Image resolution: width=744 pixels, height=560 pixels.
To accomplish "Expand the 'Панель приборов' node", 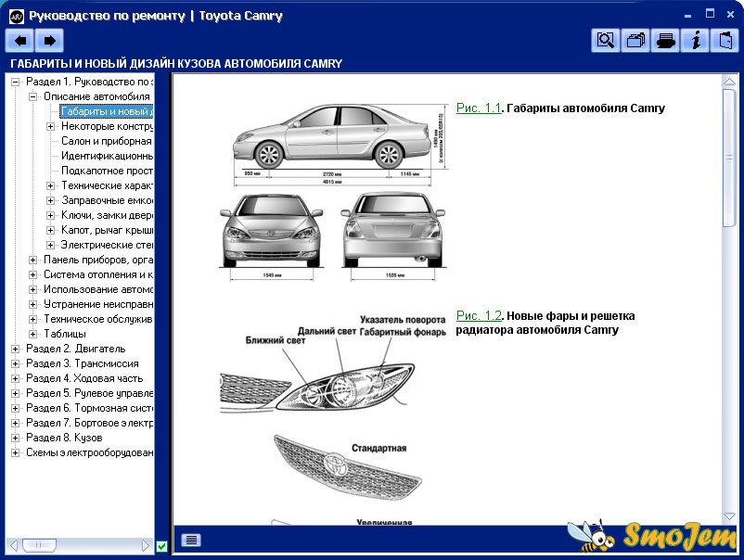I will click(x=32, y=260).
